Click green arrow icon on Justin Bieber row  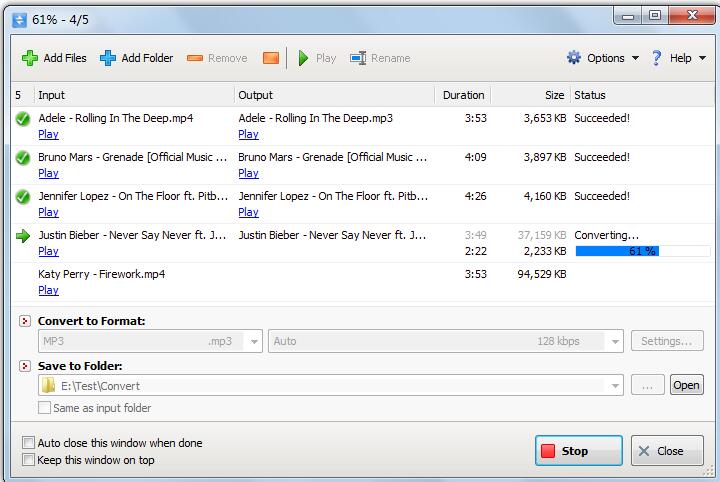pyautogui.click(x=22, y=236)
